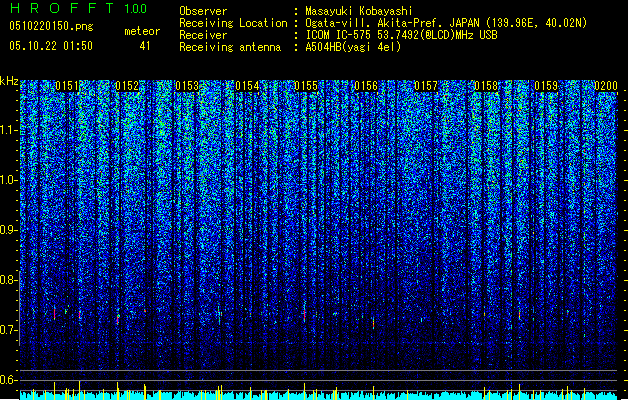The image size is (629, 400).
Task: Click time marker 0200
Action: click(x=606, y=86)
